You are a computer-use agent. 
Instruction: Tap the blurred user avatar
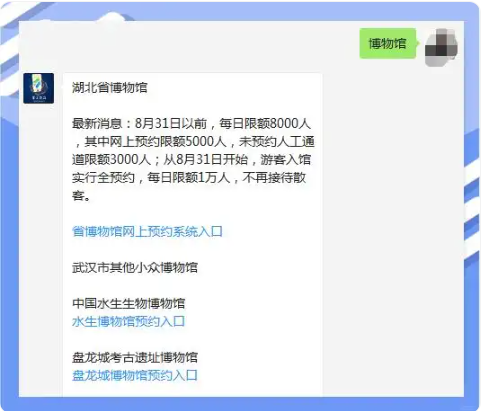441,47
